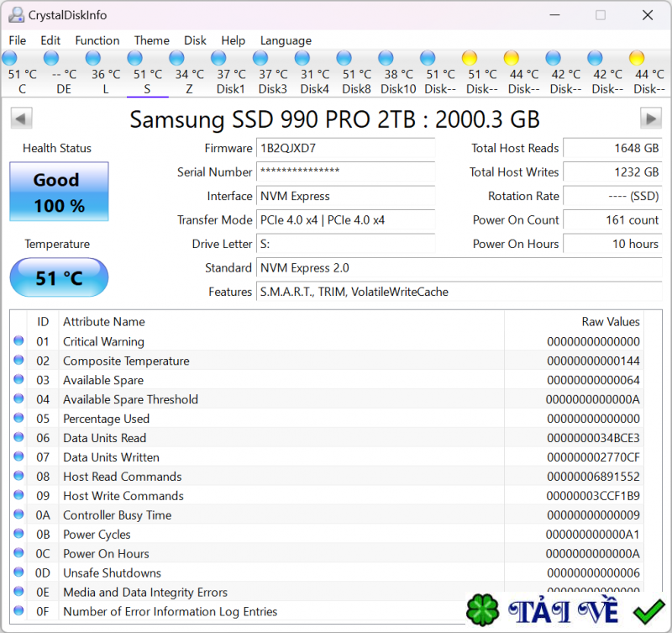Click the green checkmark icon
Image resolution: width=672 pixels, height=633 pixels.
point(649,611)
